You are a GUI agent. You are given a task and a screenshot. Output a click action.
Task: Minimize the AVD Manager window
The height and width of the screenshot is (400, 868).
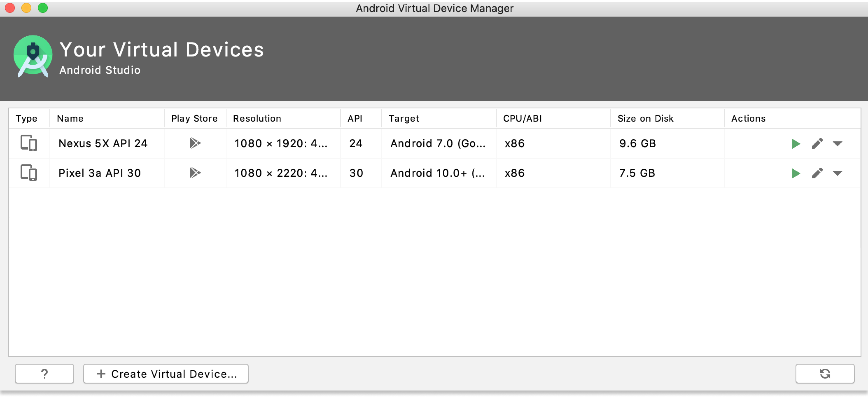pos(26,8)
